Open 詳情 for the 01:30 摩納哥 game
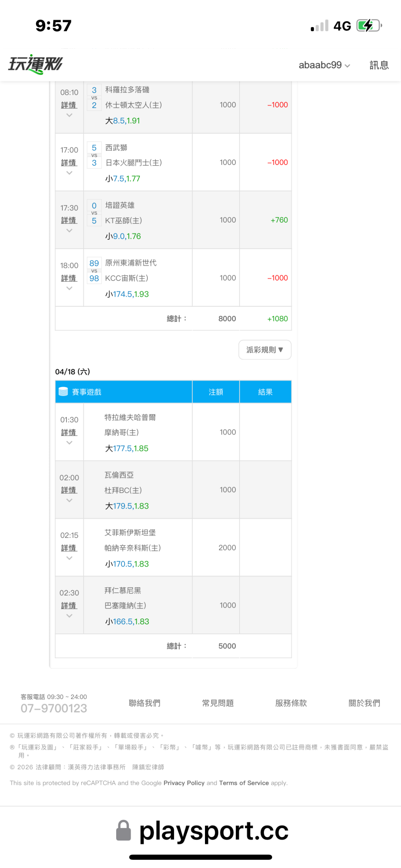This screenshot has height=868, width=401. [x=69, y=433]
